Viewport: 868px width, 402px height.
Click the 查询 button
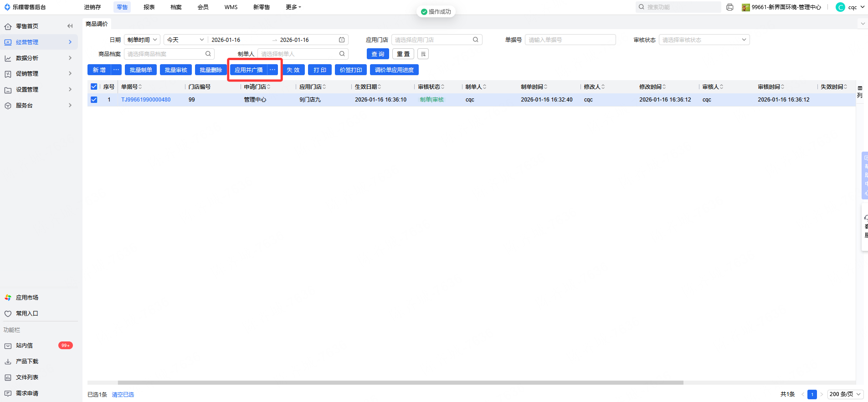378,54
